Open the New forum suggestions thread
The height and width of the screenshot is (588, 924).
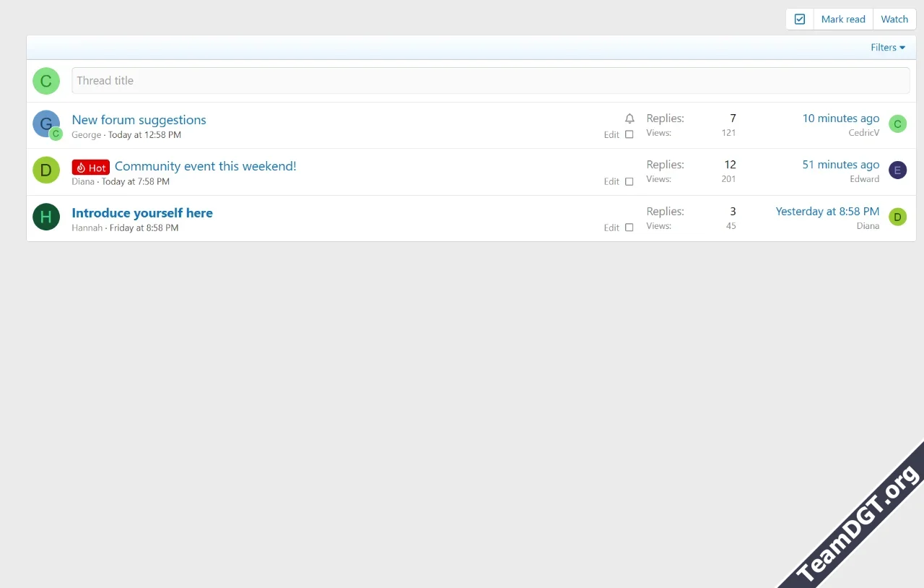pyautogui.click(x=139, y=120)
